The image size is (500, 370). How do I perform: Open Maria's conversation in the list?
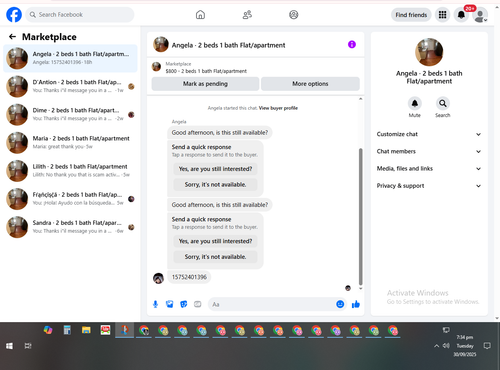(x=70, y=143)
